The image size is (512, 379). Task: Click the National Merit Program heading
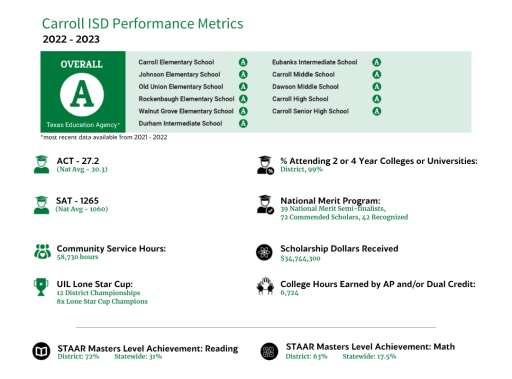click(330, 201)
